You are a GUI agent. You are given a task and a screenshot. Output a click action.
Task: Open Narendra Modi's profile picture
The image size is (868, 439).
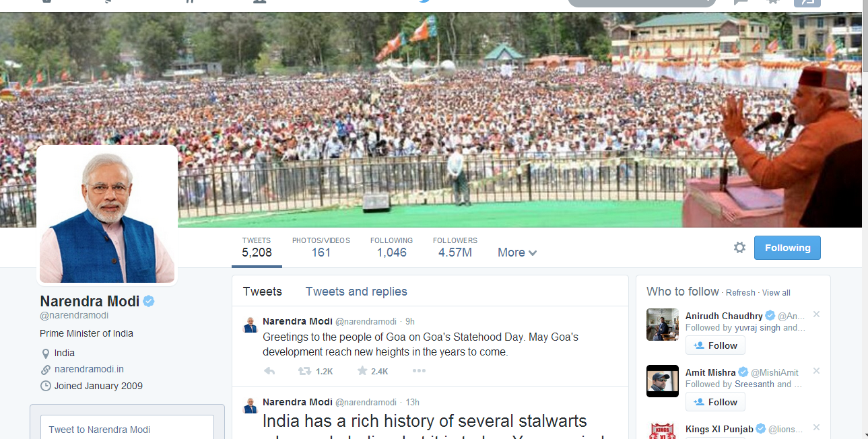[107, 215]
